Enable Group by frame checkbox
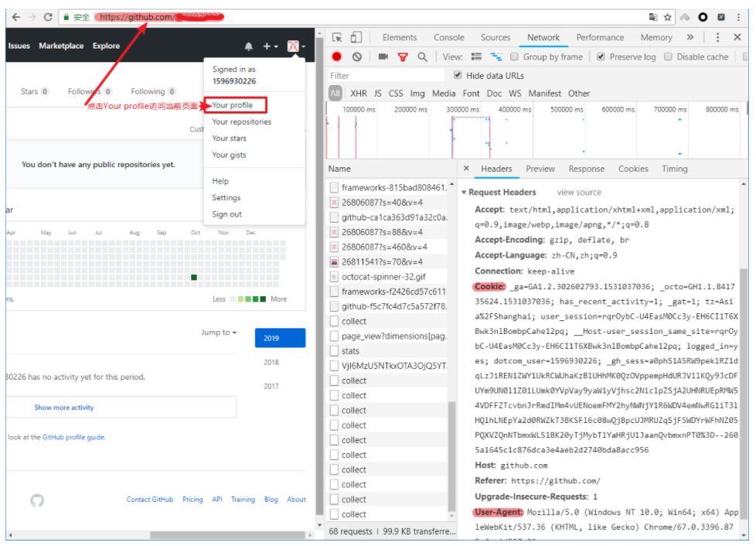 coord(515,57)
